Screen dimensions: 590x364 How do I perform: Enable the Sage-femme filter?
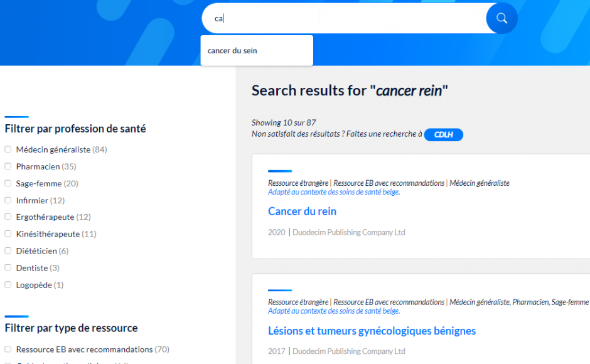tap(8, 183)
